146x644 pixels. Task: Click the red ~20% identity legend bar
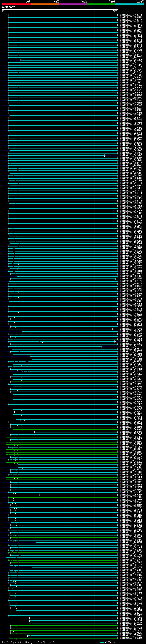pyautogui.click(x=16, y=4)
